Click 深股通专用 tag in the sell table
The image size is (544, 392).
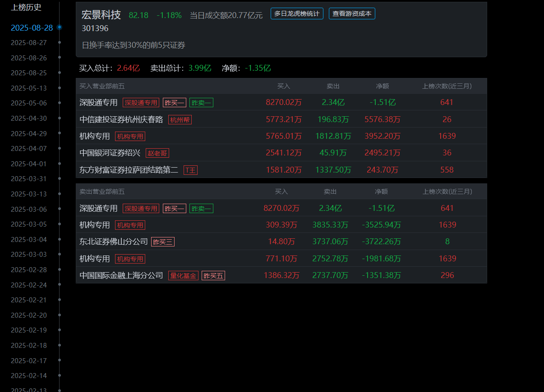(141, 209)
